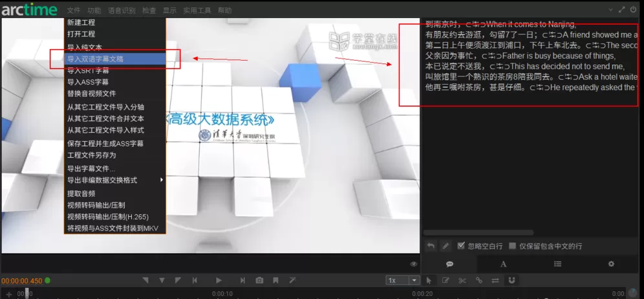Switch to the settings gear tab
The width and height of the screenshot is (644, 299).
pyautogui.click(x=611, y=264)
